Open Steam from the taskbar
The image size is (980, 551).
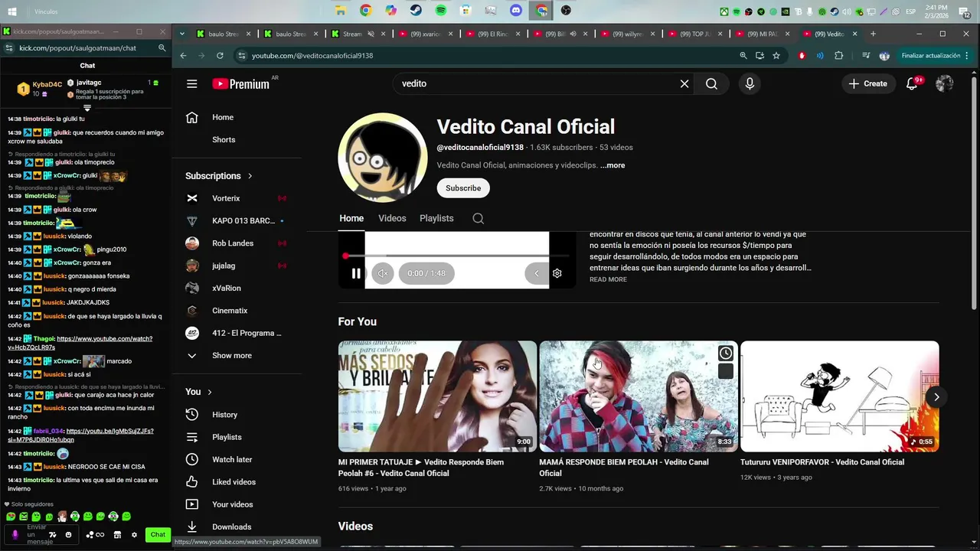(x=416, y=11)
